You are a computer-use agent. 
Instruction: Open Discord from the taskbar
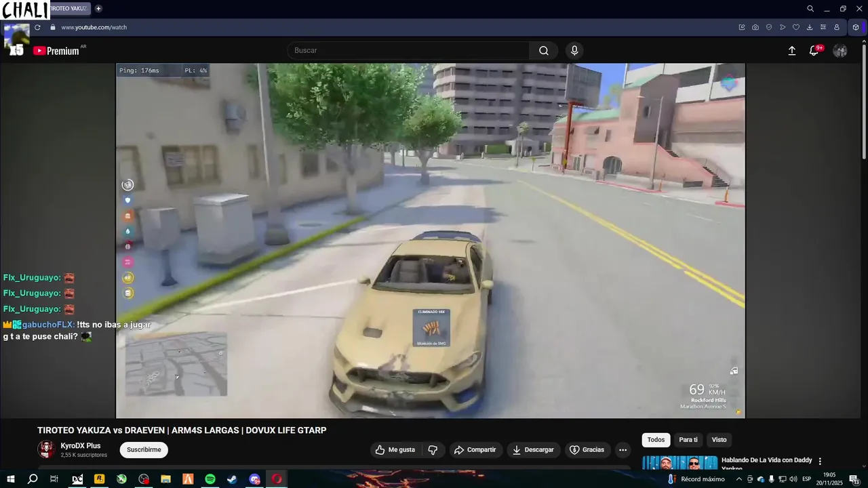(x=254, y=479)
